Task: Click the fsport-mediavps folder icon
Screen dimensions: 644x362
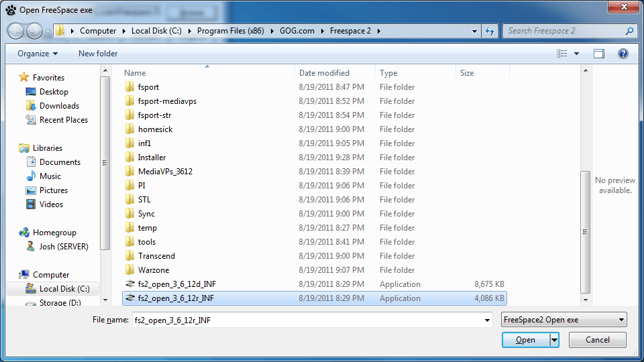Action: point(129,101)
